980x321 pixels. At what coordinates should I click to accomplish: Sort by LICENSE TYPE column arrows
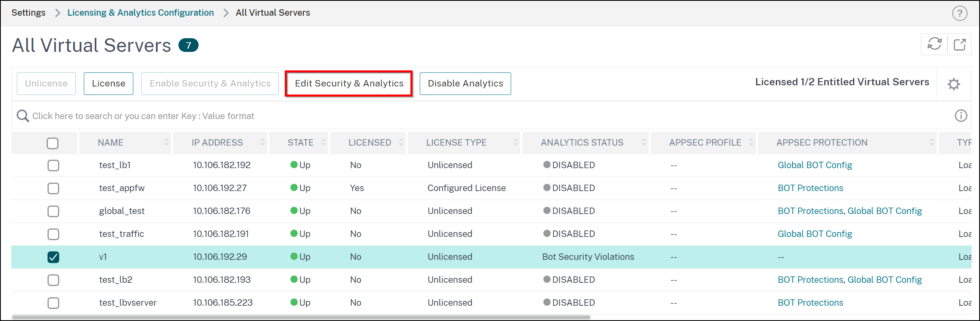515,142
